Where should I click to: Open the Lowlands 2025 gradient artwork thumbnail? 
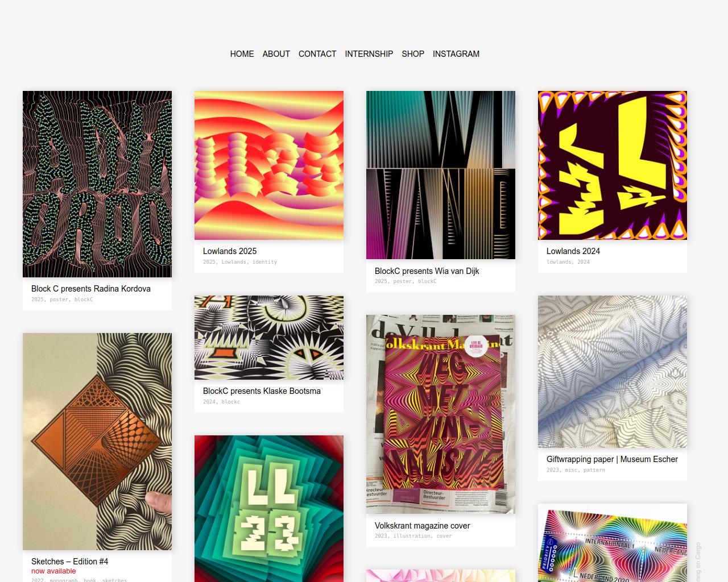point(269,165)
